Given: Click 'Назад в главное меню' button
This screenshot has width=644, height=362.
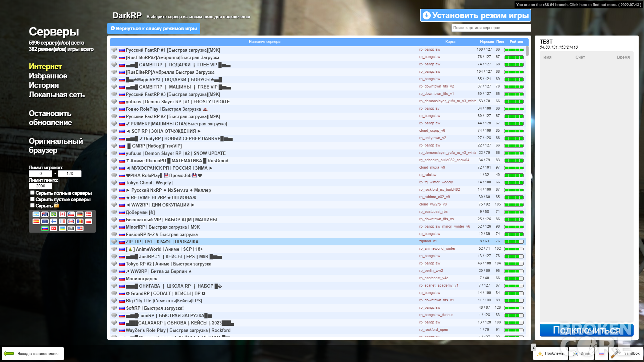Looking at the screenshot, I should [33, 354].
